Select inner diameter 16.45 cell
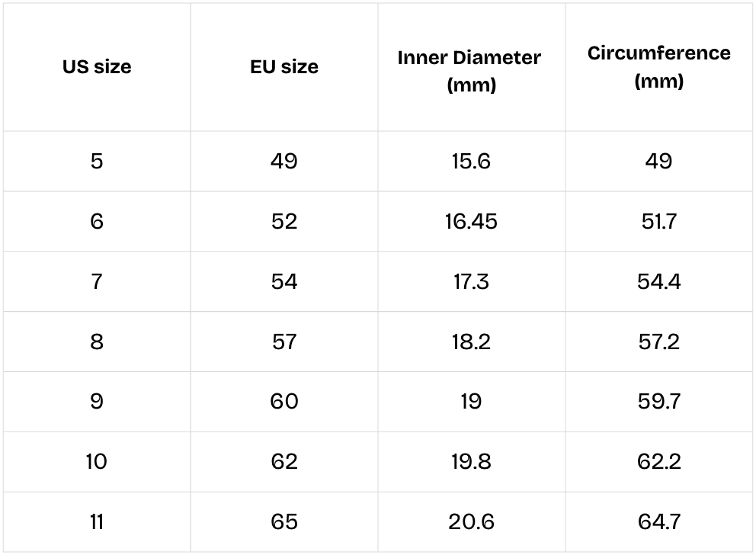Image resolution: width=756 pixels, height=555 pixels. pos(471,221)
